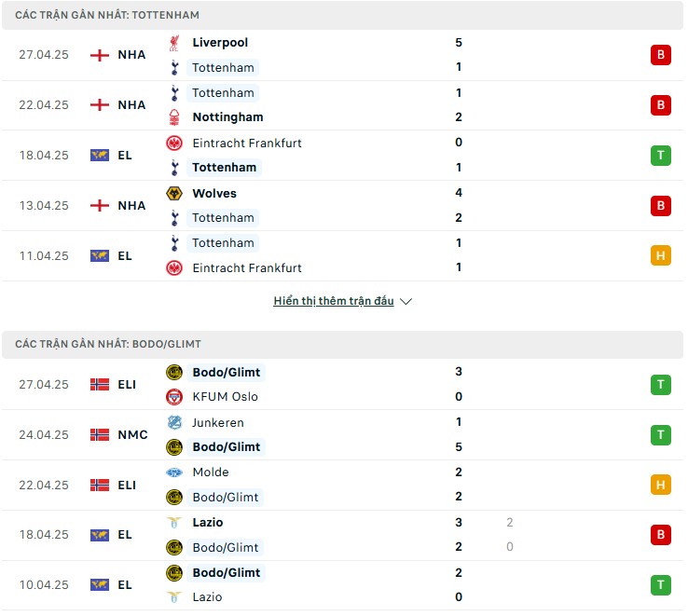688x616 pixels.
Task: Click the Molde club crest
Action: point(174,472)
